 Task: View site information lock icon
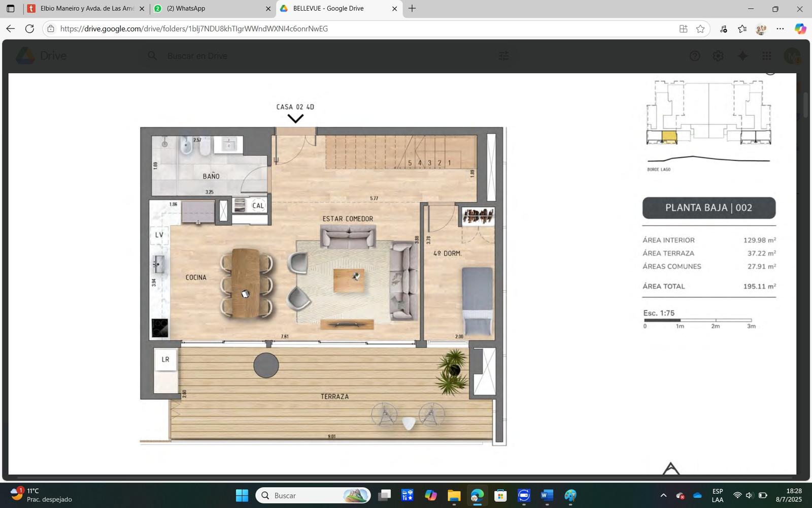point(51,29)
